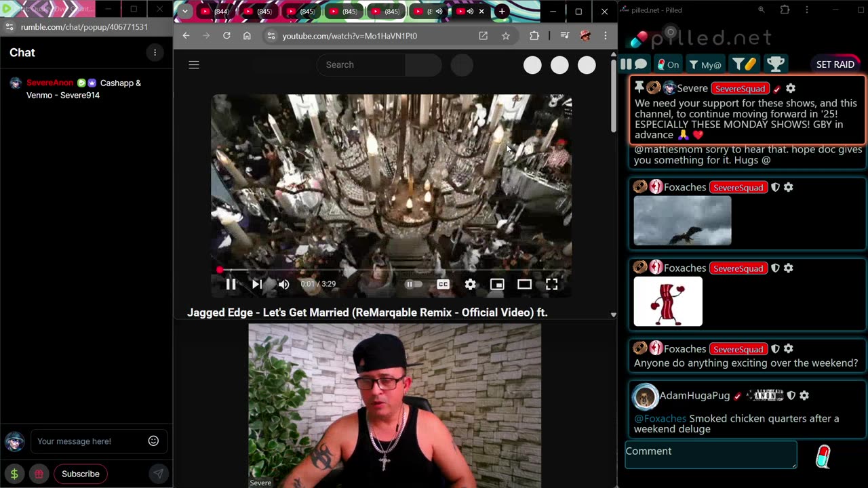This screenshot has height=488, width=868.
Task: Bookmark this YouTube page
Action: [x=505, y=36]
